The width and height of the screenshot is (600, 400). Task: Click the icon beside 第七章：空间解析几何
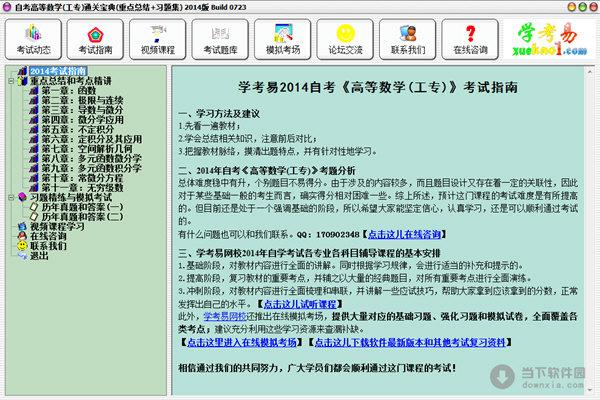click(34, 149)
